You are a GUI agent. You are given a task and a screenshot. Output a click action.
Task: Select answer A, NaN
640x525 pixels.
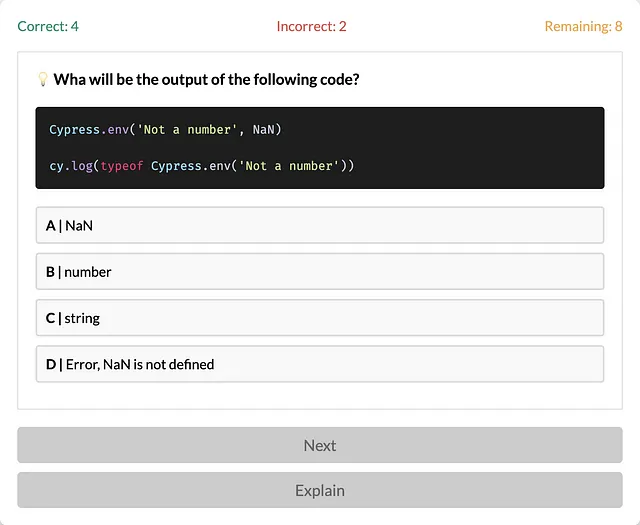tap(320, 225)
